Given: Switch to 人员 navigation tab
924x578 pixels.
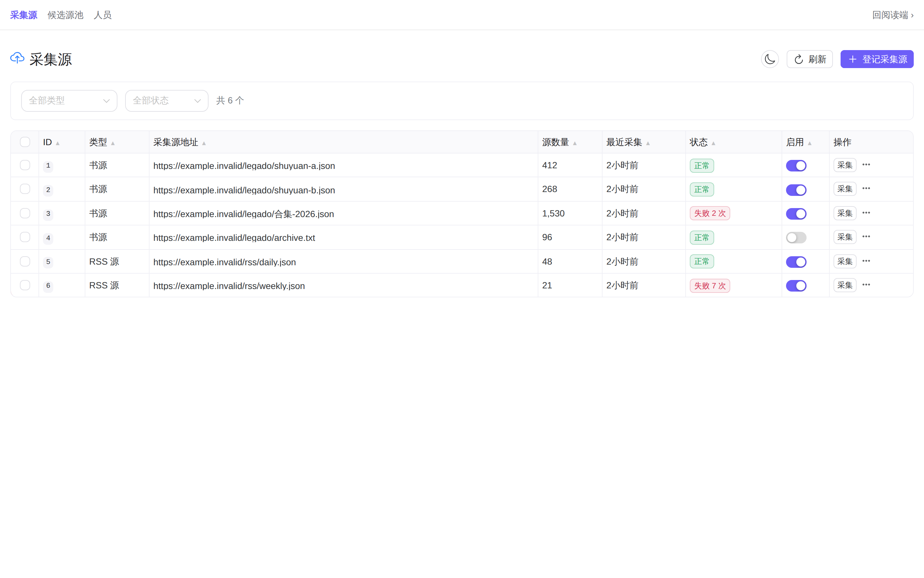Looking at the screenshot, I should pos(102,15).
